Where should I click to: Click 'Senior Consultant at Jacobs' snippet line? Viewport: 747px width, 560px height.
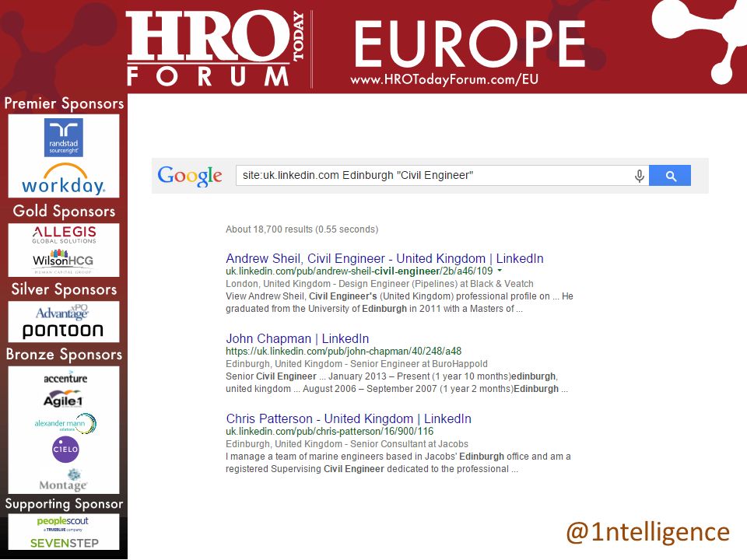pos(409,444)
